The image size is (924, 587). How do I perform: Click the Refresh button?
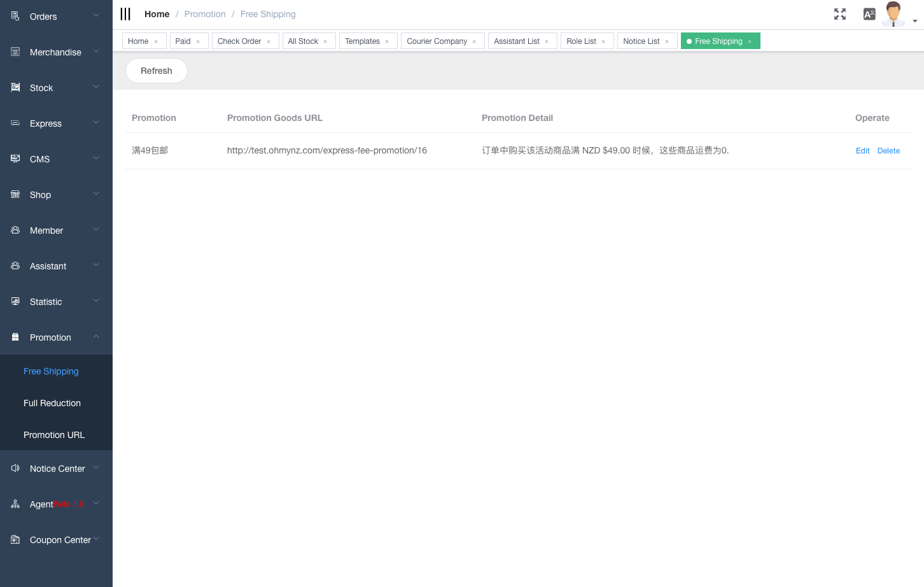(156, 71)
